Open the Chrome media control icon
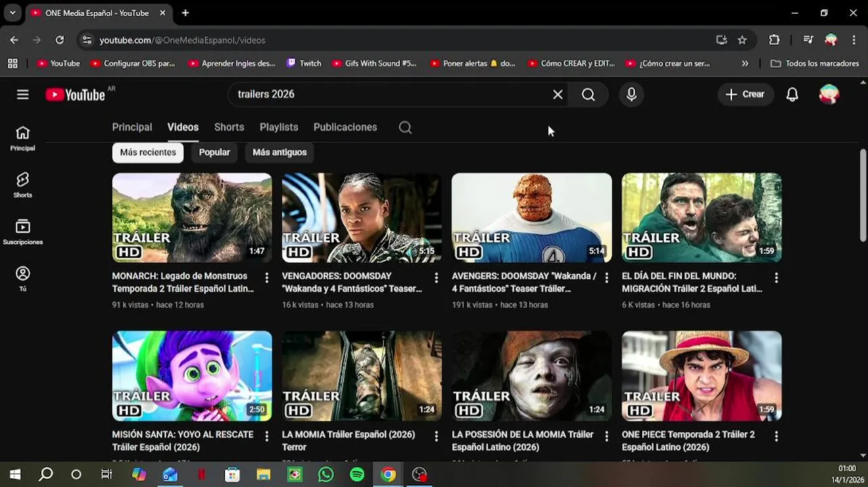868x487 pixels. (x=808, y=40)
